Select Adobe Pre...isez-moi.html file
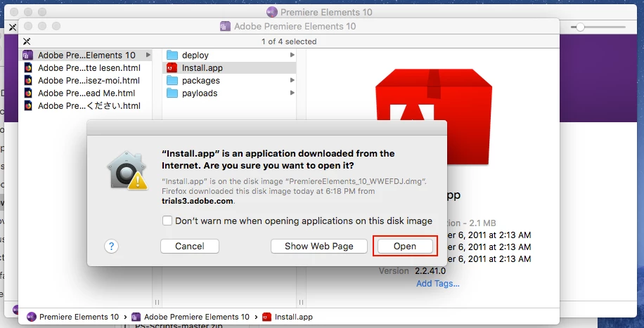The width and height of the screenshot is (644, 328). tap(86, 81)
